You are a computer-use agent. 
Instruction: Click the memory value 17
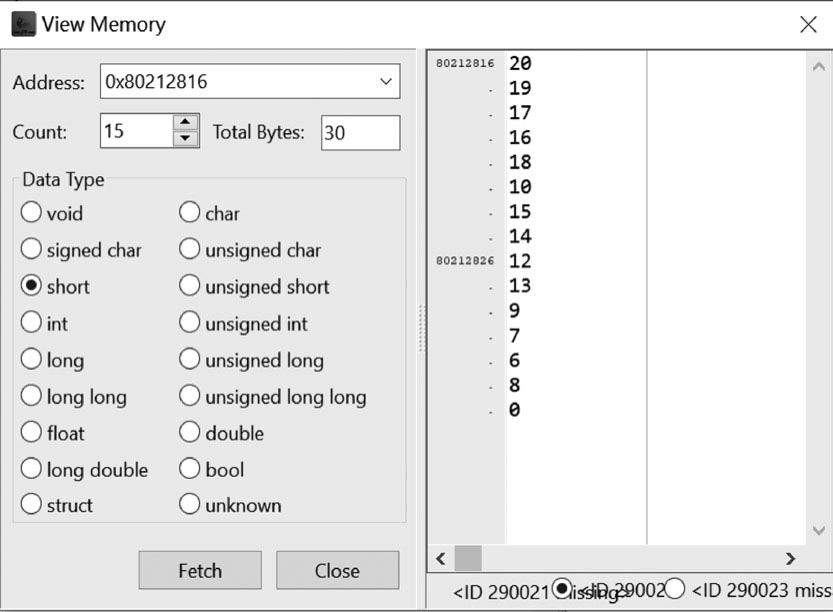click(520, 113)
